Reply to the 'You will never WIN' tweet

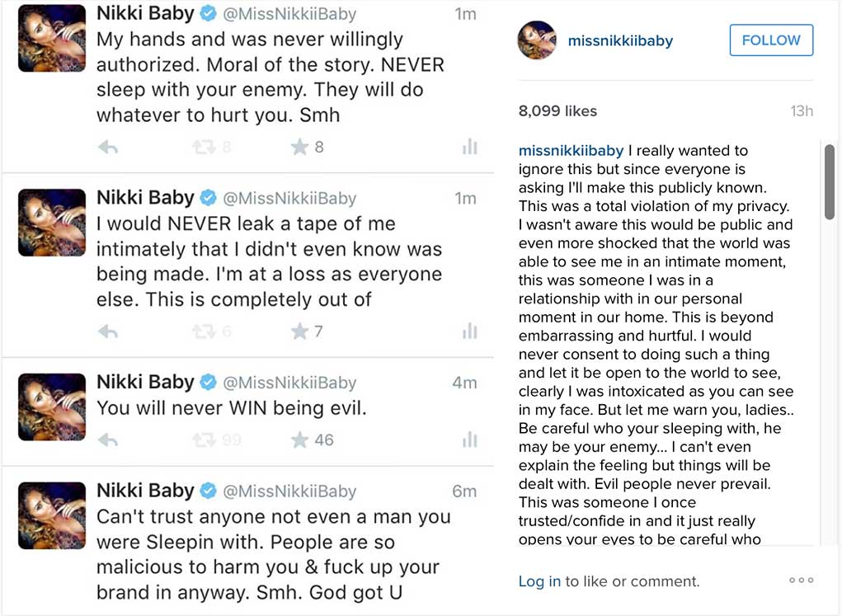(108, 440)
